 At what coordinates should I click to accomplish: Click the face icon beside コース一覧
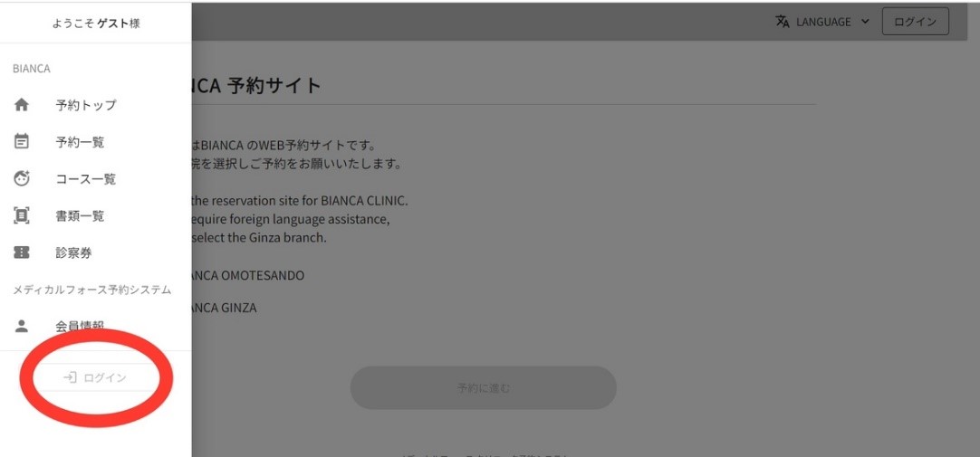[23, 179]
